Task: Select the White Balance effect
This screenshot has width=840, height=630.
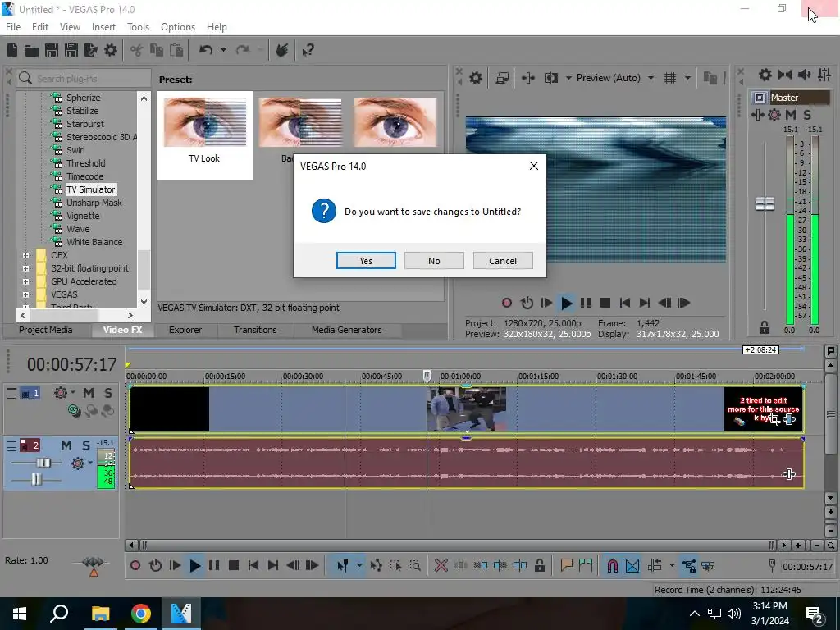Action: pos(94,242)
